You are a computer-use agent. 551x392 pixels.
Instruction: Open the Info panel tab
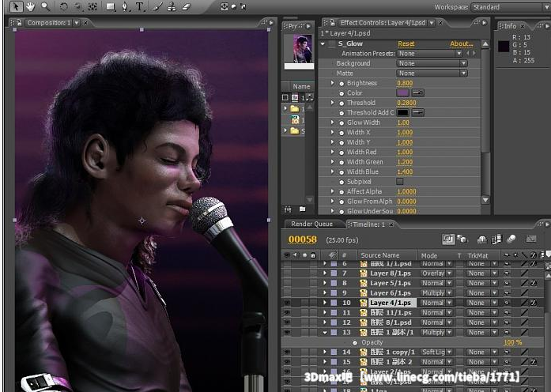coord(511,26)
